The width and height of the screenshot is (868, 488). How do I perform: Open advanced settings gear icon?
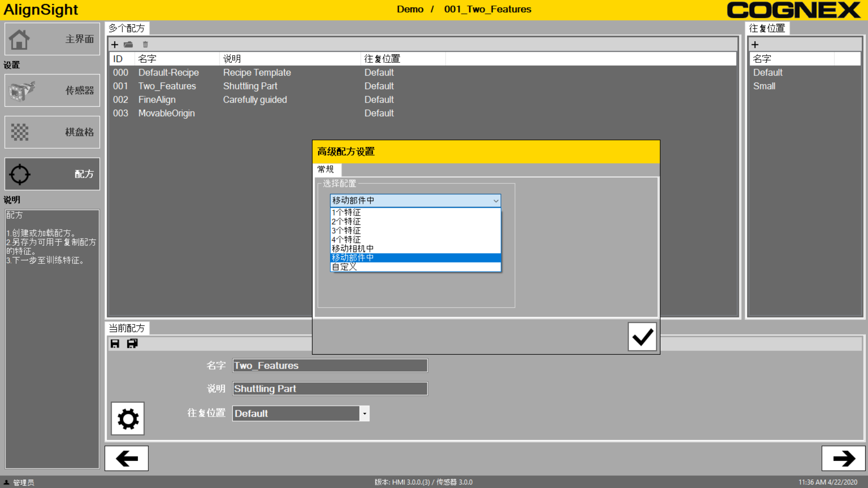tap(128, 419)
